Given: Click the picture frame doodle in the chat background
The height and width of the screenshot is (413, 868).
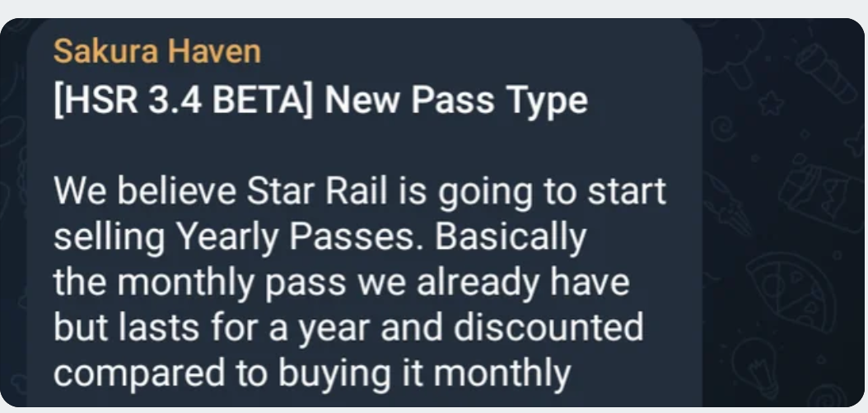Looking at the screenshot, I should (x=820, y=191).
